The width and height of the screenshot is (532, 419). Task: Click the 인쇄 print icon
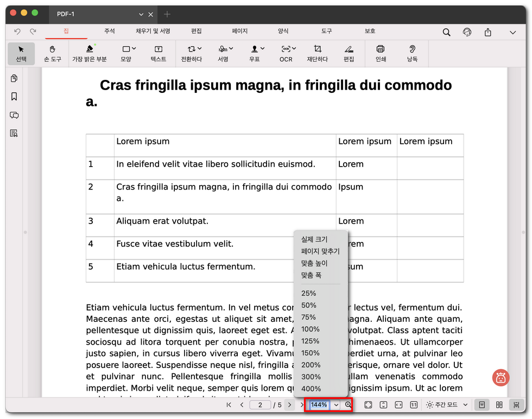point(381,53)
